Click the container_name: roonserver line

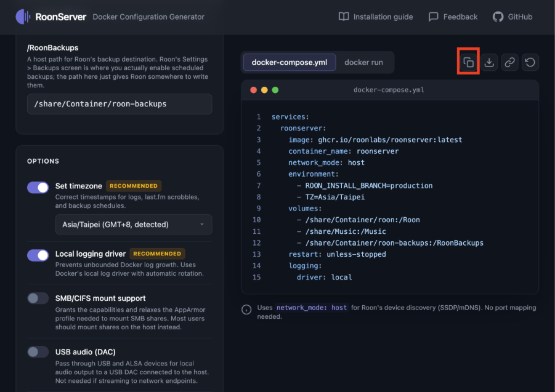coord(343,151)
